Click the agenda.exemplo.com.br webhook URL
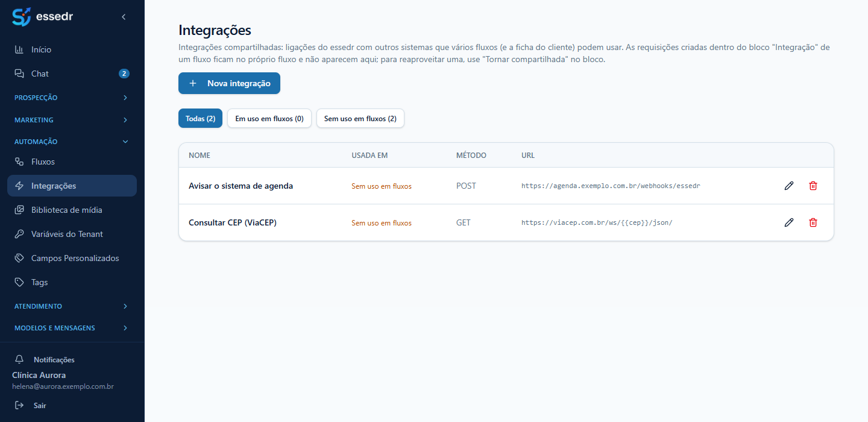This screenshot has height=422, width=868. [x=611, y=186]
